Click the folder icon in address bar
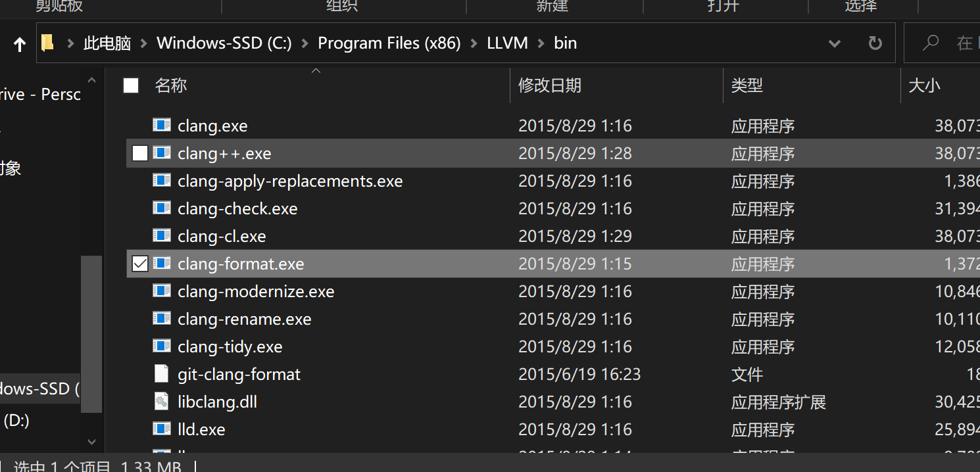The image size is (980, 472). point(47,43)
